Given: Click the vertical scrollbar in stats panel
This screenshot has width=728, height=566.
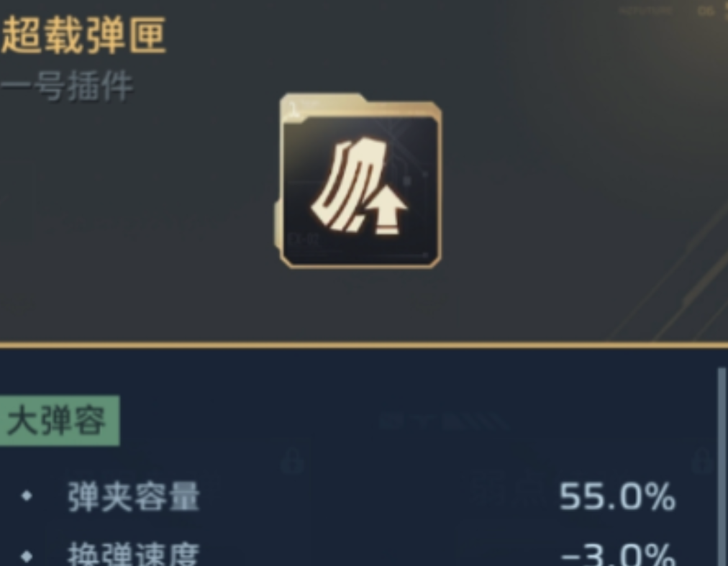Looking at the screenshot, I should [x=722, y=467].
